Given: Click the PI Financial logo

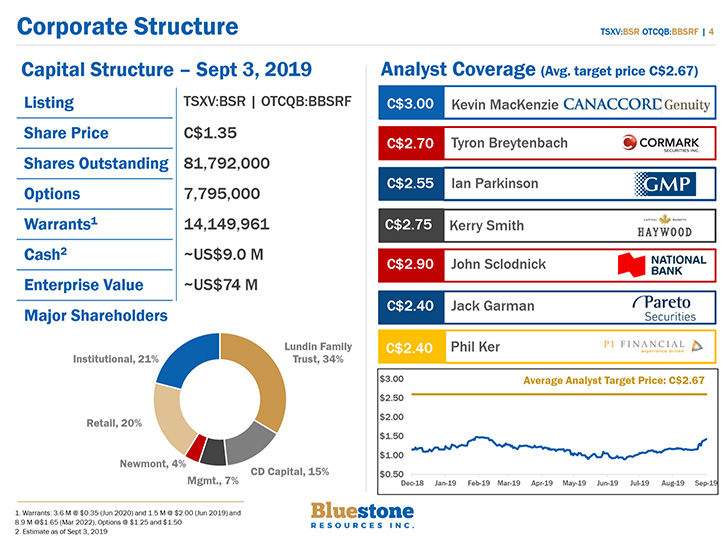Looking at the screenshot, I should 653,346.
